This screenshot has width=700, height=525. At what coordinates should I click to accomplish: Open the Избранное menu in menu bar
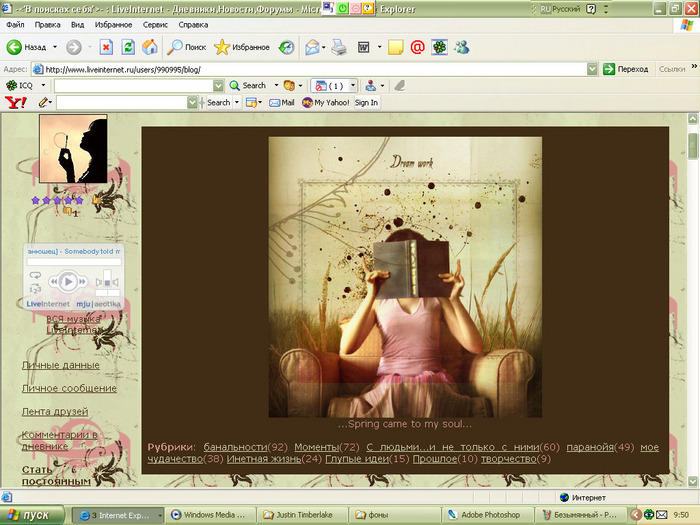point(113,25)
